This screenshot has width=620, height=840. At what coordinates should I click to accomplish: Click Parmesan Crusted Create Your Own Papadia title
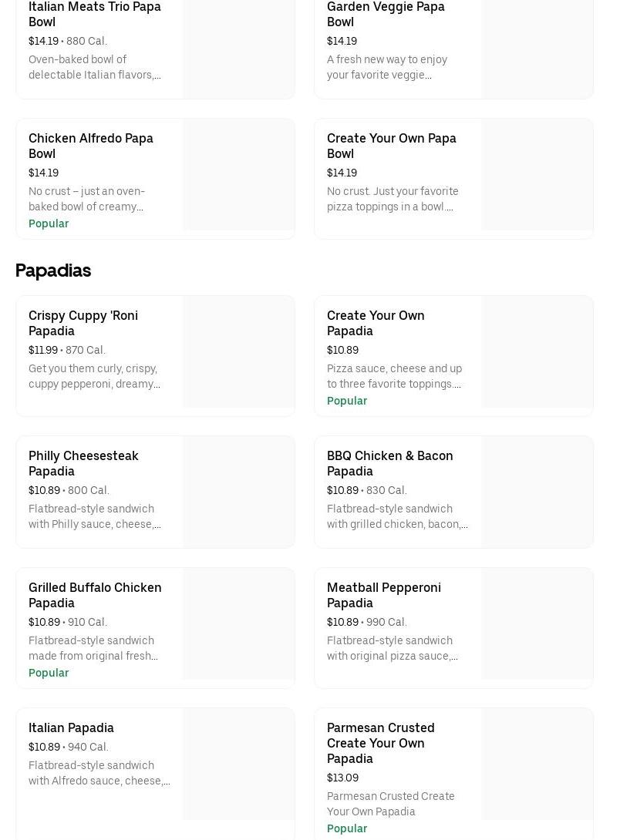[x=380, y=743]
